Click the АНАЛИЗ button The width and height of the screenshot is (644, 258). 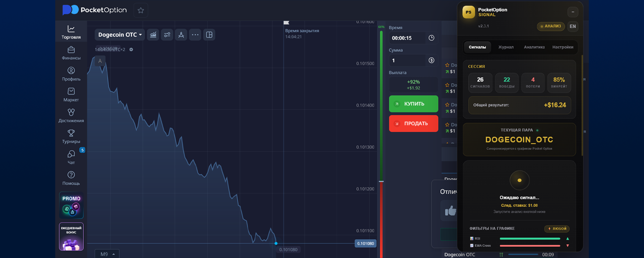551,26
